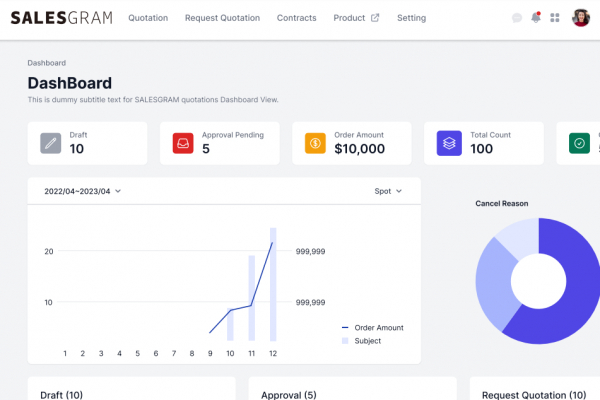600x400 pixels.
Task: Go to the Quotation menu
Action: tap(148, 18)
